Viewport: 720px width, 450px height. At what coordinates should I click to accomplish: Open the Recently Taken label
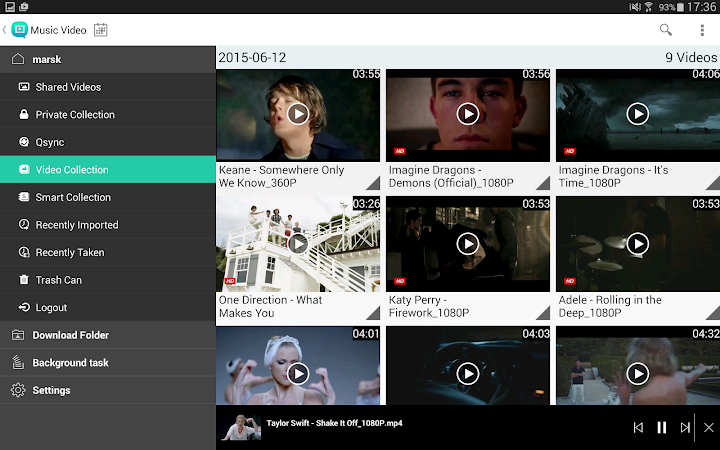pos(70,252)
